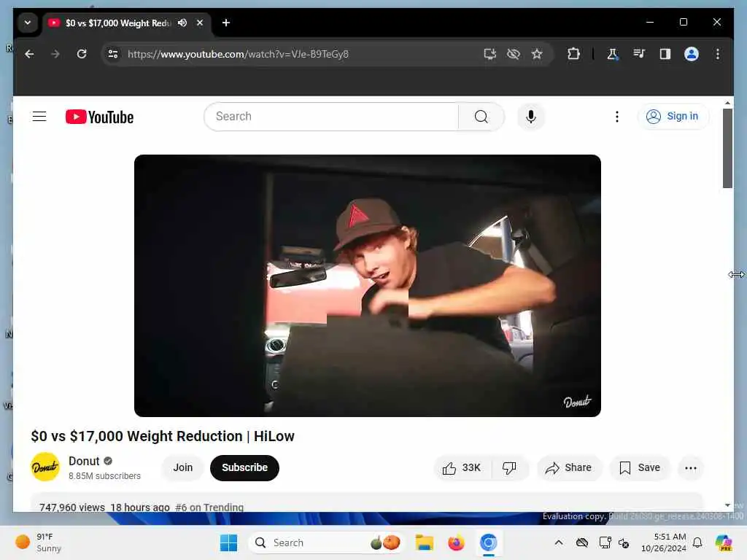Select the YouTube URL in address bar
Screen dimensions: 747x560
pyautogui.click(x=239, y=54)
